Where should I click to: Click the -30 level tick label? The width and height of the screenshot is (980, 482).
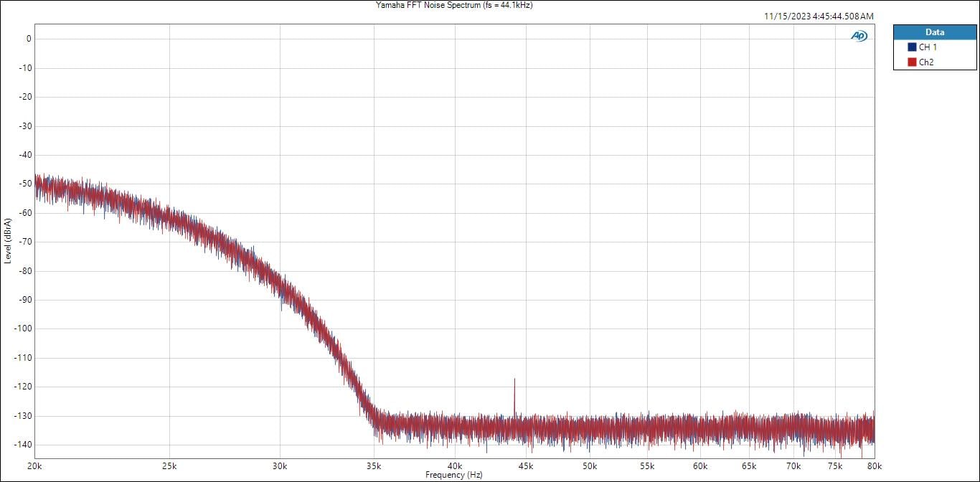tap(25, 126)
